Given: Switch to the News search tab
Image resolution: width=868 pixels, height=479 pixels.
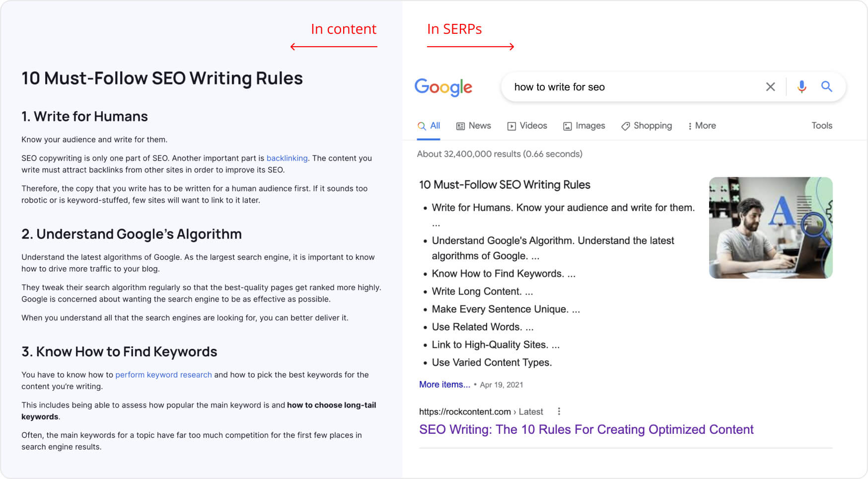Looking at the screenshot, I should pyautogui.click(x=474, y=126).
